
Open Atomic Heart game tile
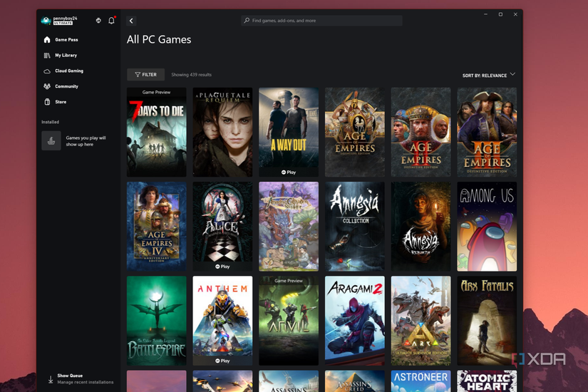487,381
